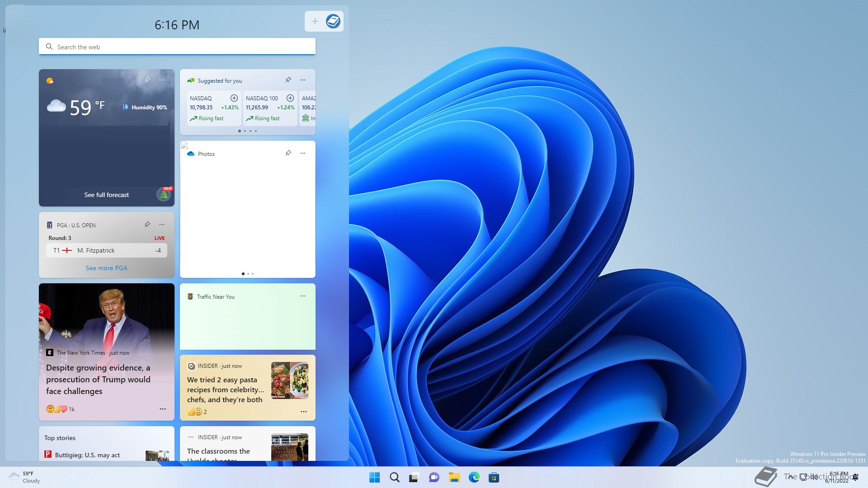Click reactions on pasta article
The height and width of the screenshot is (488, 868).
197,412
